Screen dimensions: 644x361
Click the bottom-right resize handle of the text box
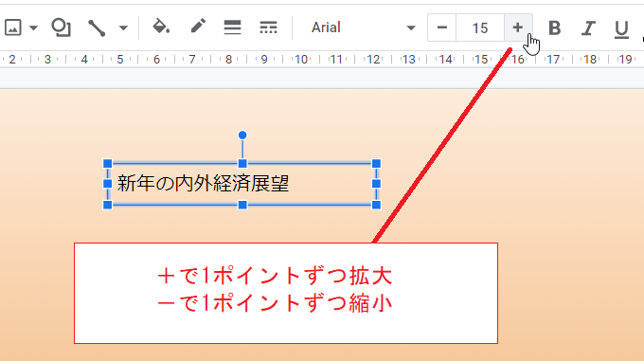tap(376, 205)
